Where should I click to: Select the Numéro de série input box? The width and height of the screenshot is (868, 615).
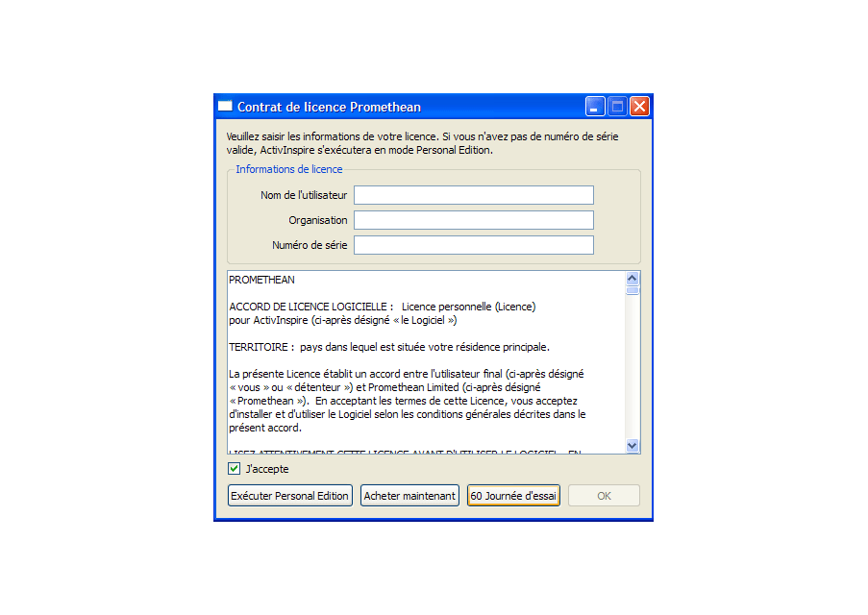474,245
